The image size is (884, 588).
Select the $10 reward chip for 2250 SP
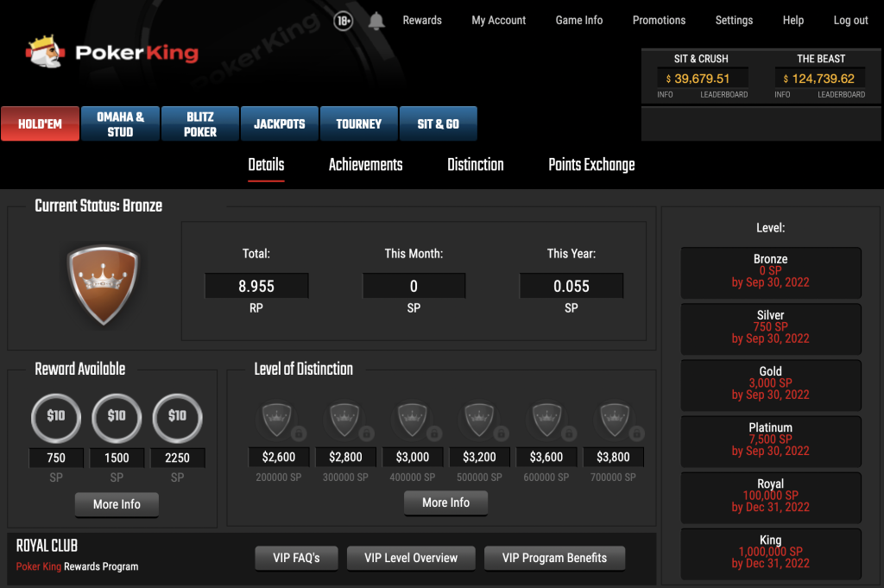[x=177, y=418]
